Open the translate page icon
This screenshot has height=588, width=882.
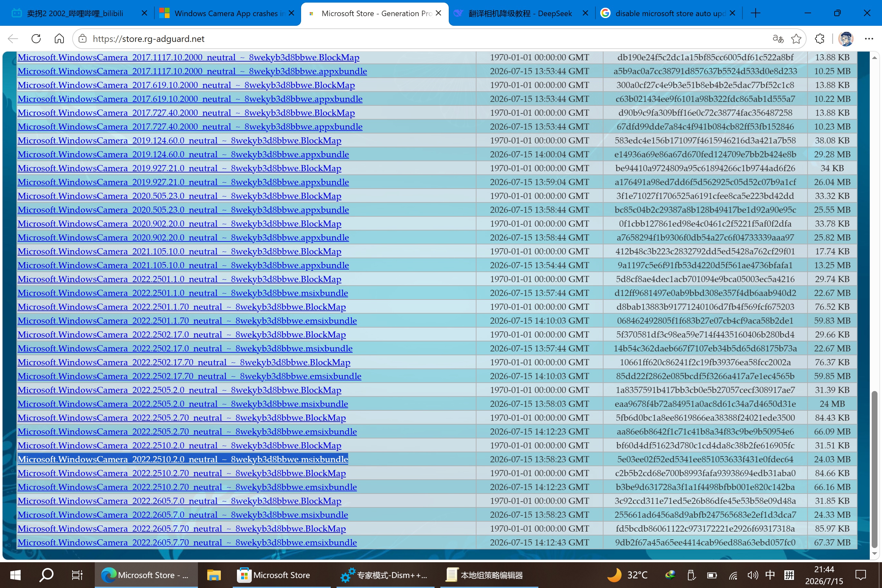778,39
